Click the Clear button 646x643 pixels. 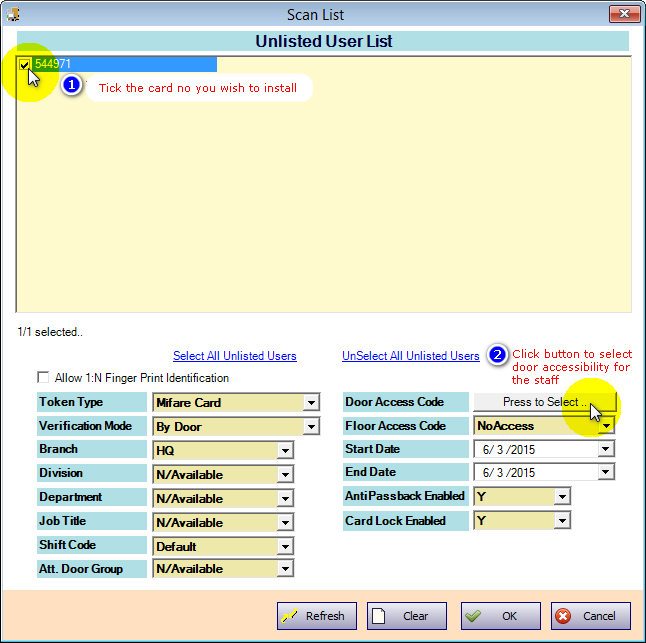(x=406, y=616)
